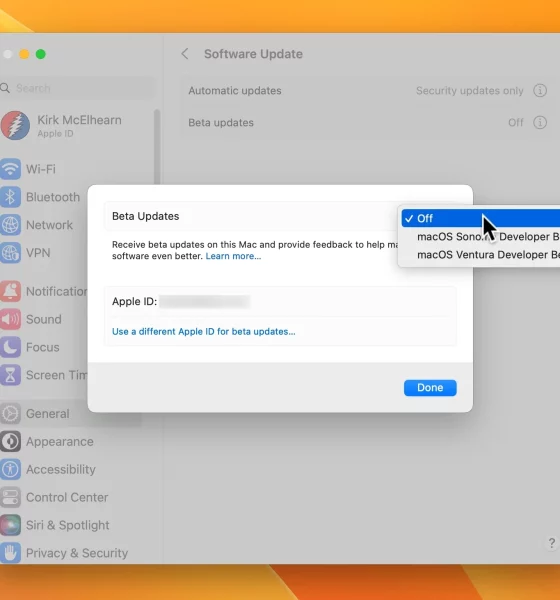Open the Sound speaker icon
Viewport: 560px width, 600px height.
point(10,319)
